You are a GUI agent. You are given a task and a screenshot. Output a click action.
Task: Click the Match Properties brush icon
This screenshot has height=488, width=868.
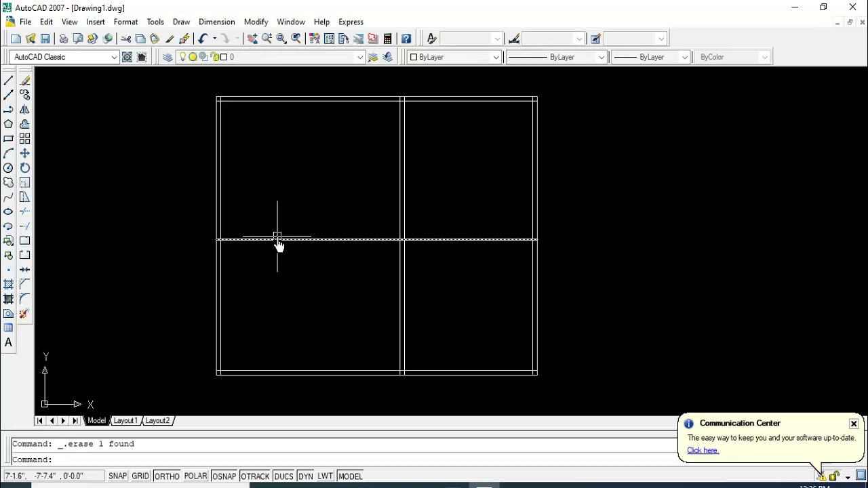pyautogui.click(x=170, y=39)
